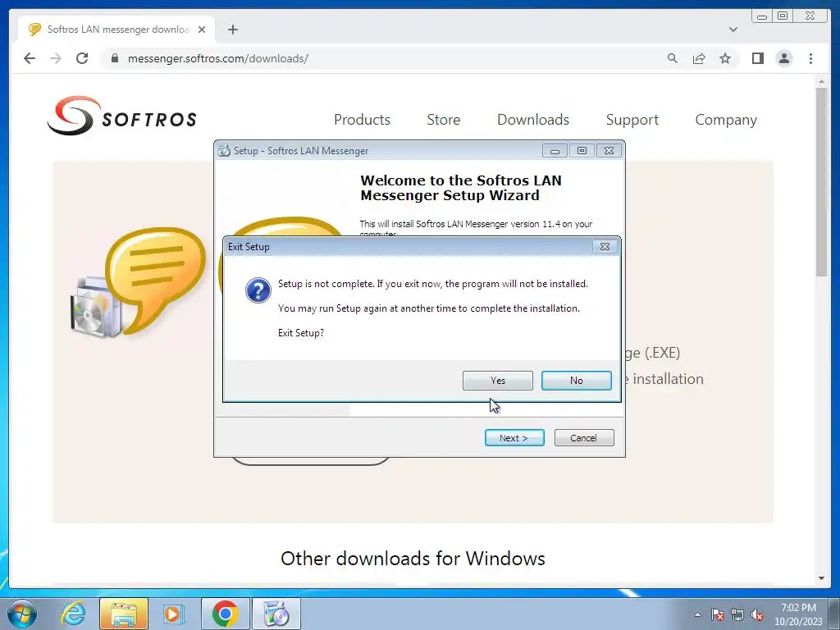Minimize the Chrome browser window
The width and height of the screenshot is (840, 630).
[x=762, y=16]
